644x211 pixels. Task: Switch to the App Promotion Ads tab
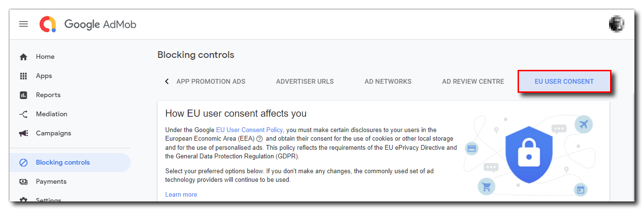pyautogui.click(x=211, y=81)
